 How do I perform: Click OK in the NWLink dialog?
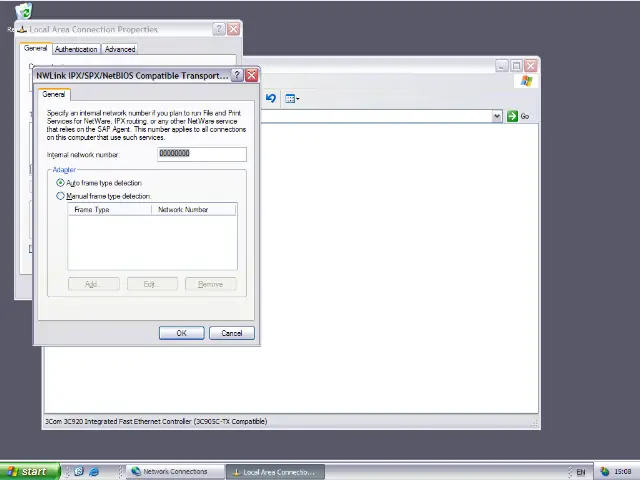coord(182,333)
